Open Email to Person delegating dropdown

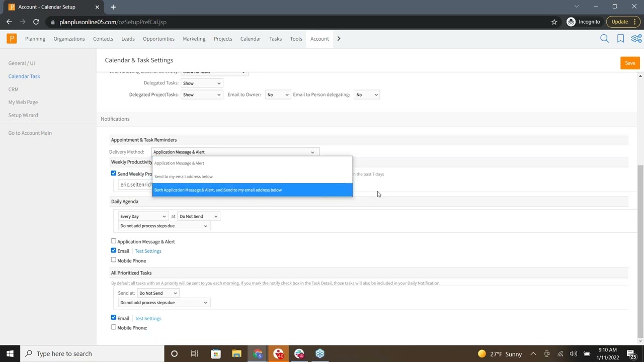click(366, 95)
